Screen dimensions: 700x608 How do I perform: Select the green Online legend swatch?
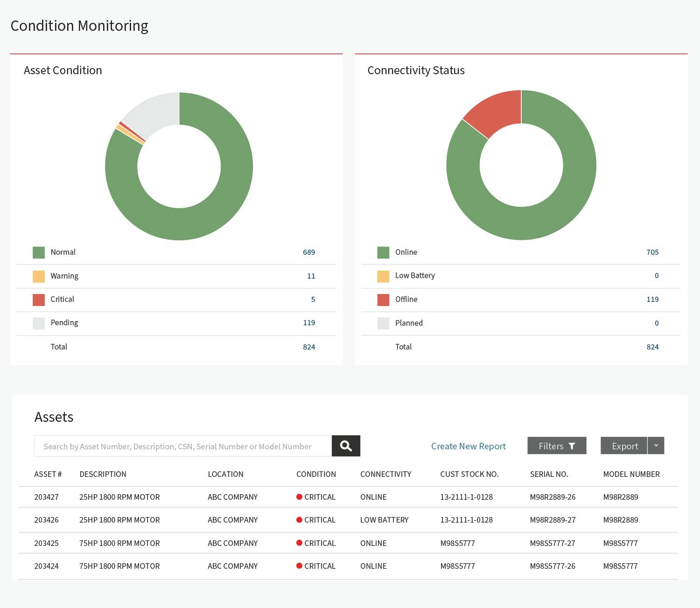pyautogui.click(x=383, y=252)
